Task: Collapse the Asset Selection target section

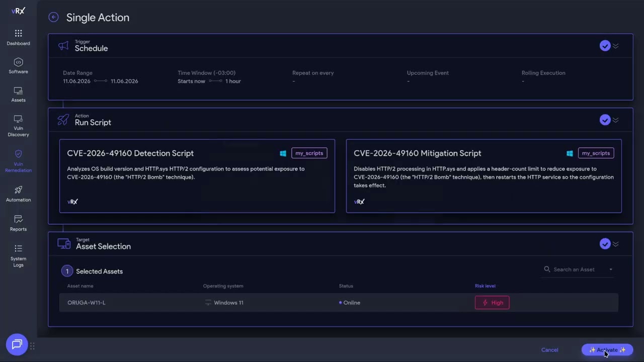Action: (615, 244)
